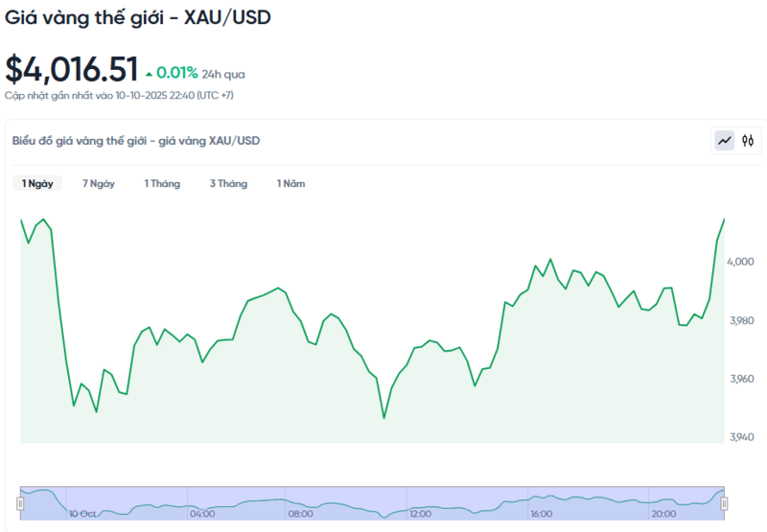Switch to candlestick chart view icon
This screenshot has height=532, width=767.
[748, 141]
